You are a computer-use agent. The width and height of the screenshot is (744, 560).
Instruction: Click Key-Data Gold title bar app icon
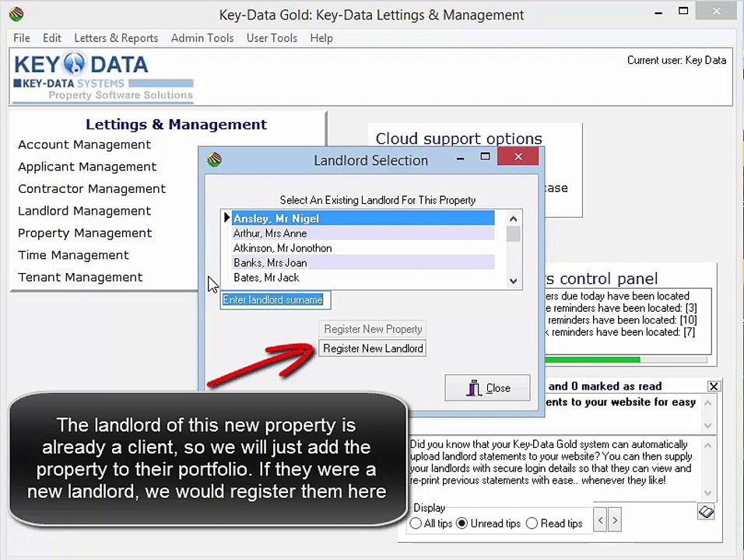(16, 14)
